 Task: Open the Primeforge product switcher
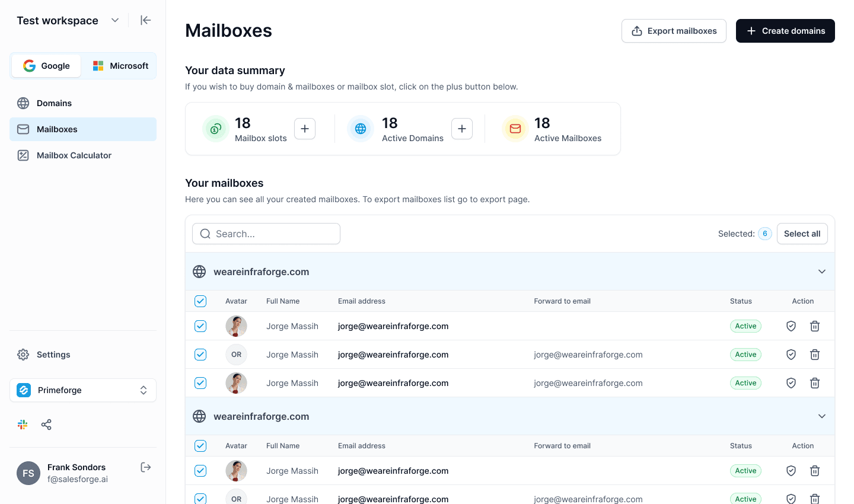tap(83, 390)
